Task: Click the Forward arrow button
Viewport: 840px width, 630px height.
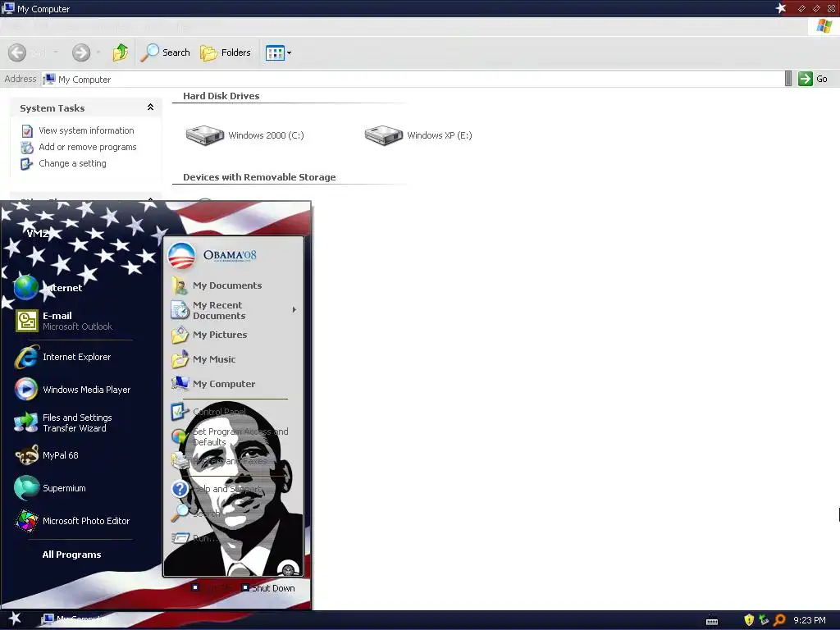Action: (81, 52)
